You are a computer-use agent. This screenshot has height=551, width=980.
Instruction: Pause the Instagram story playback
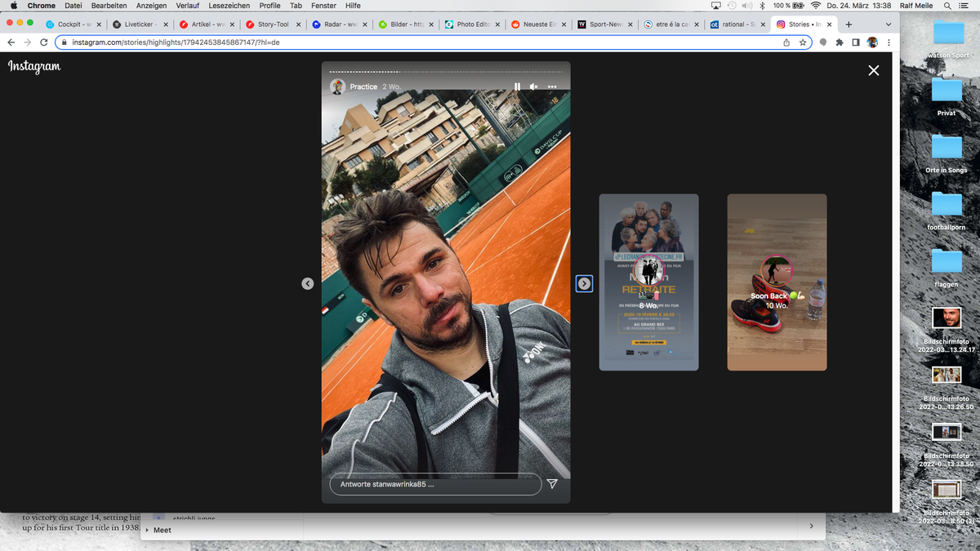517,87
